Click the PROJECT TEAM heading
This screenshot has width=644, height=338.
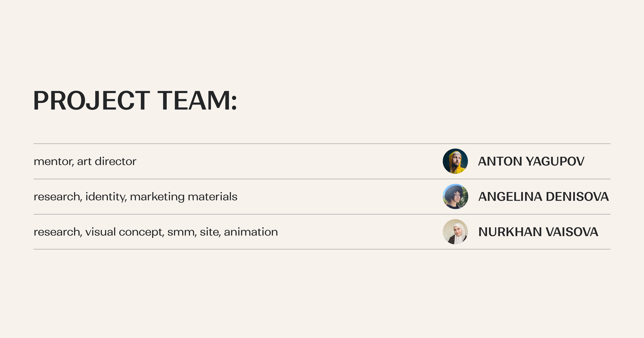click(135, 100)
